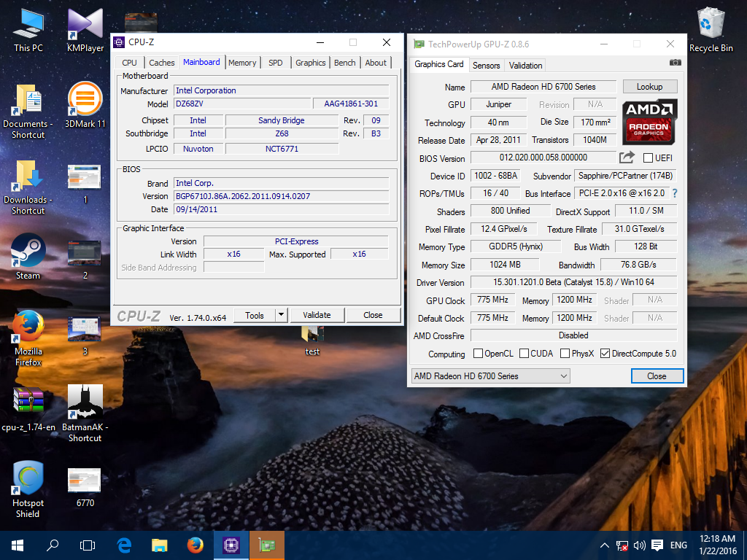Viewport: 747px width, 560px height.
Task: Open Firefox from taskbar
Action: (x=195, y=545)
